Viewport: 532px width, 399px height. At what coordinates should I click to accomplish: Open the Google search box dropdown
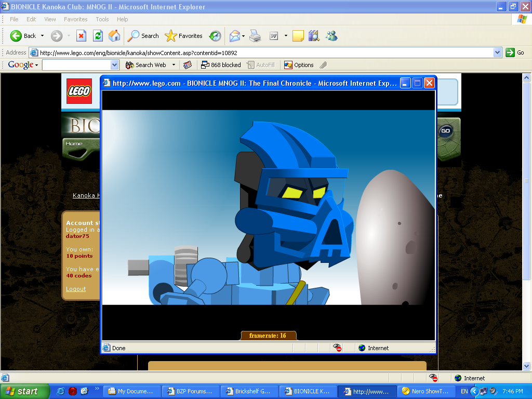click(114, 65)
